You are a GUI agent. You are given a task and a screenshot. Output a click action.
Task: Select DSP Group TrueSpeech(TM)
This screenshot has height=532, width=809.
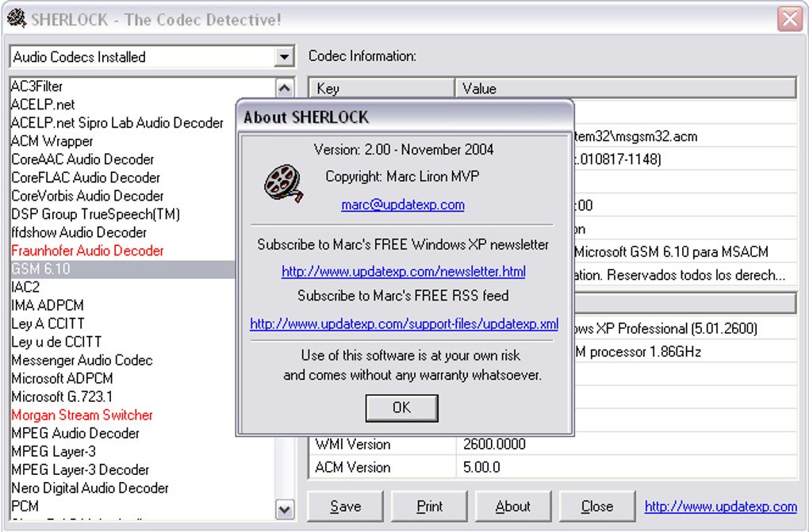pyautogui.click(x=95, y=214)
